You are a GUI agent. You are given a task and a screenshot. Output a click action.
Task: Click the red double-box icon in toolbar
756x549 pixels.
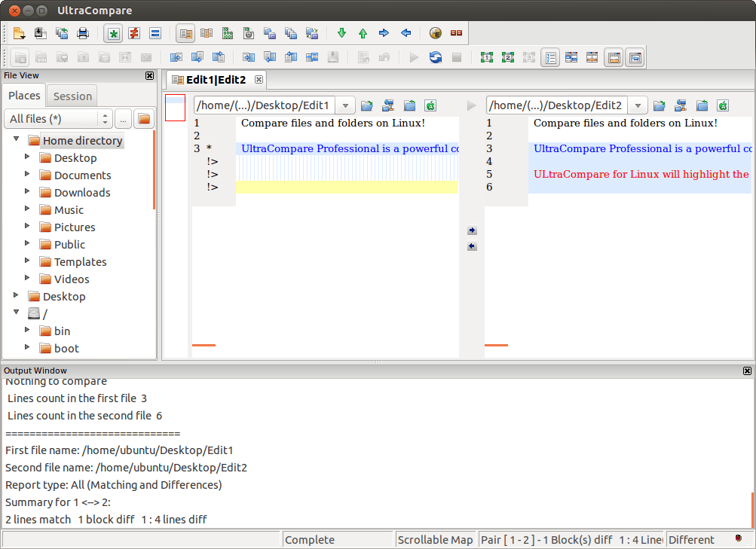pyautogui.click(x=456, y=33)
